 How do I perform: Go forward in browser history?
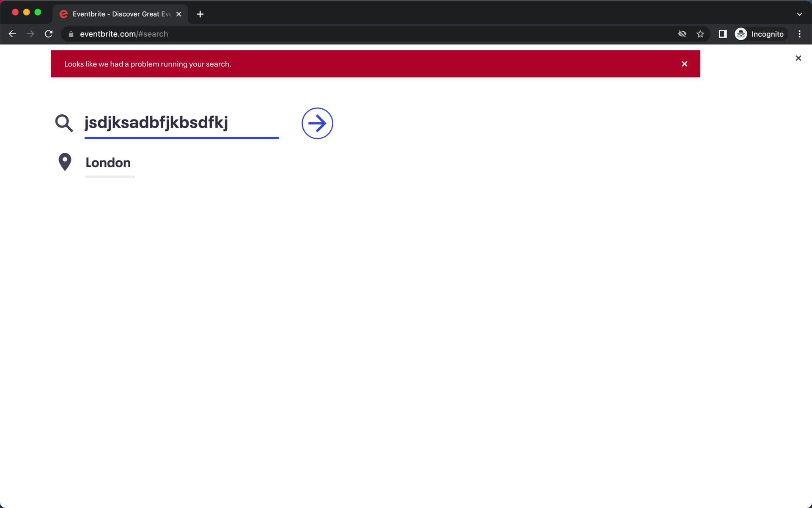pyautogui.click(x=30, y=34)
